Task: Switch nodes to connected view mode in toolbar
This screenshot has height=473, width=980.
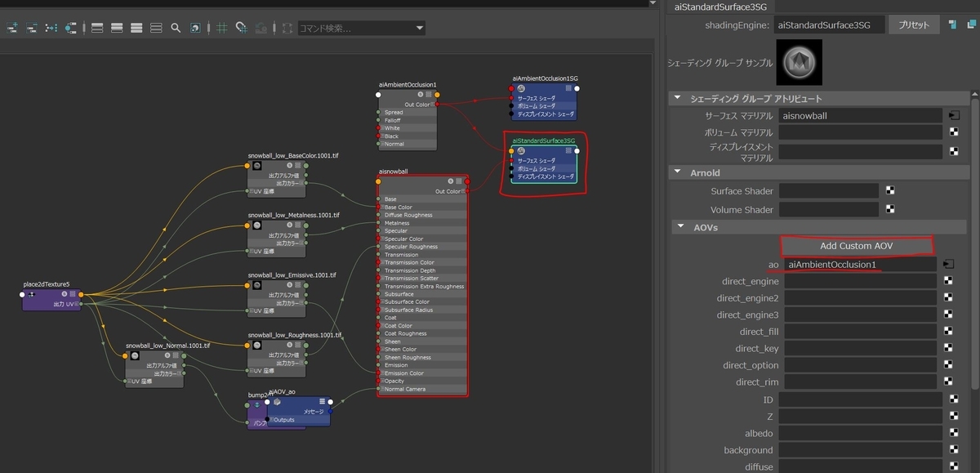Action: pyautogui.click(x=117, y=28)
